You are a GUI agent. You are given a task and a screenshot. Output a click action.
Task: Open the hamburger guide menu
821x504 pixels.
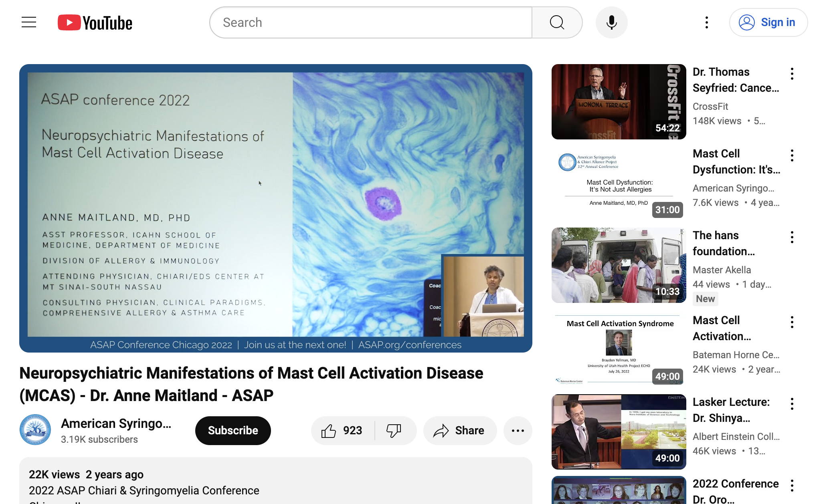click(x=29, y=22)
